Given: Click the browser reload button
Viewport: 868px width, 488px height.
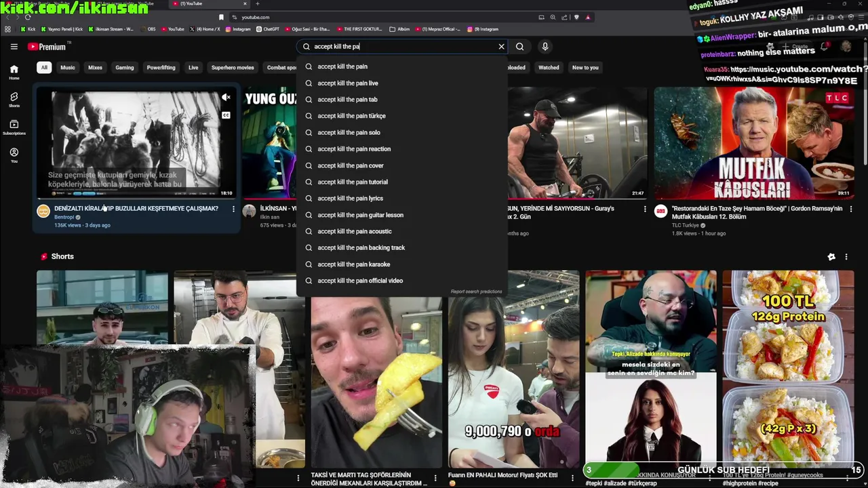Looking at the screenshot, I should tap(27, 17).
